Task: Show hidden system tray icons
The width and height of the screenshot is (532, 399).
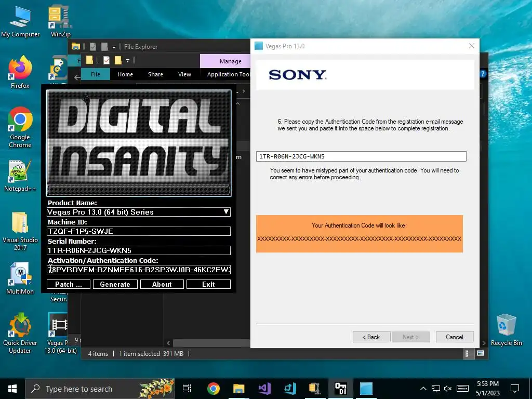Action: pos(423,389)
